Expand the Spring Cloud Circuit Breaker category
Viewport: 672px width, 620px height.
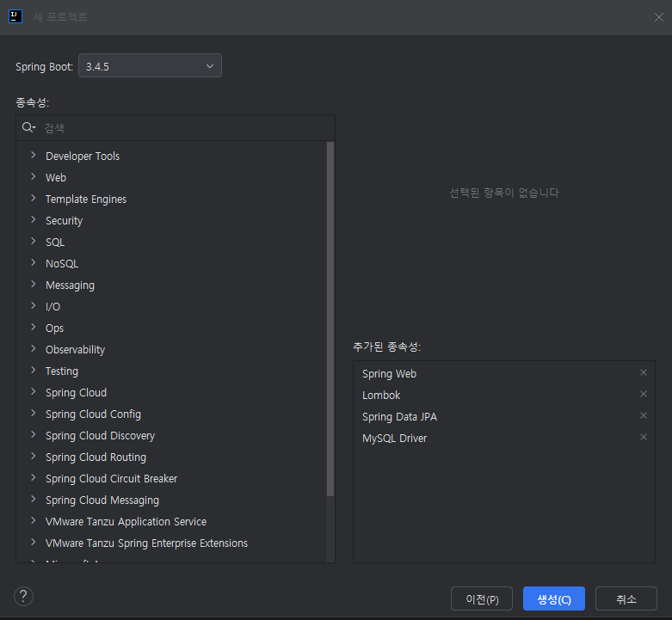(33, 477)
